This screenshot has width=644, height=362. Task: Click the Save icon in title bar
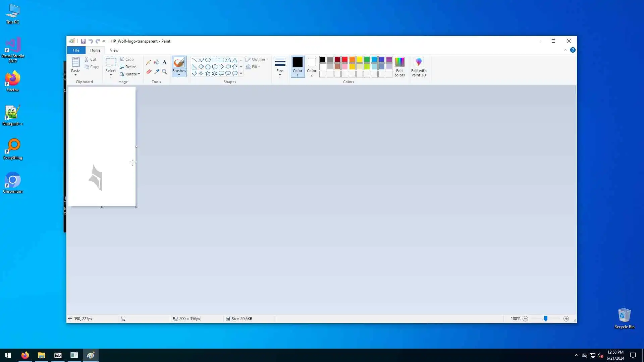click(83, 41)
